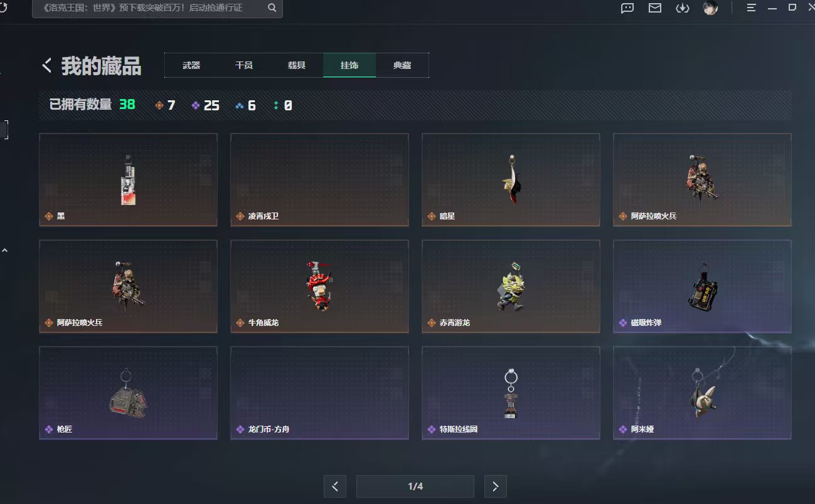
Task: Open the chat messages icon
Action: (x=627, y=8)
